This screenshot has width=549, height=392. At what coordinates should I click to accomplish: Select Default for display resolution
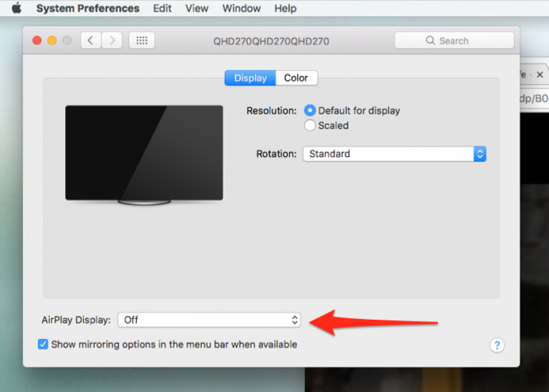[310, 110]
